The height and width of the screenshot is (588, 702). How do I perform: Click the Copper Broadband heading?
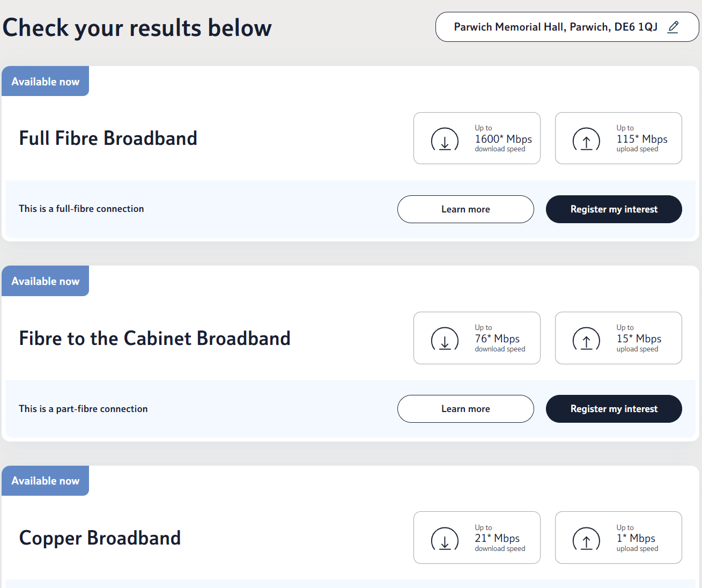[x=100, y=538]
